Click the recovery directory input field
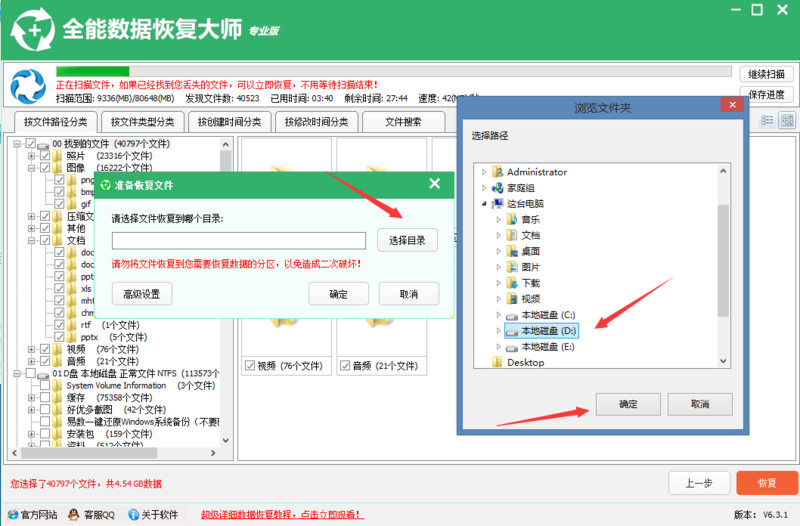The image size is (800, 526). tap(239, 240)
